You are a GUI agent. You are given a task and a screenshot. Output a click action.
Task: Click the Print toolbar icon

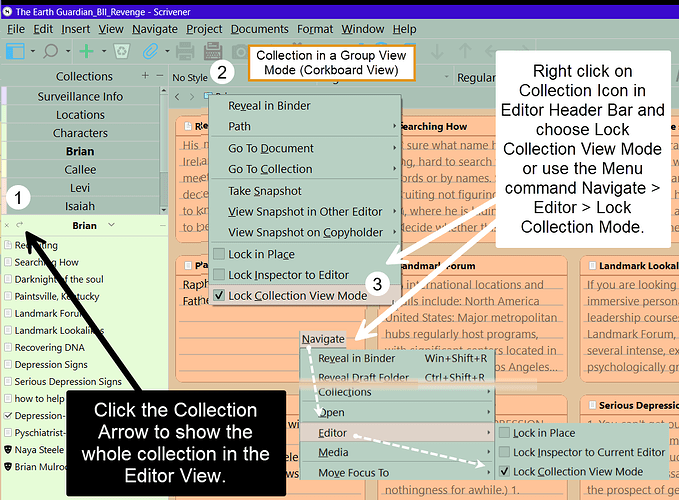click(185, 51)
